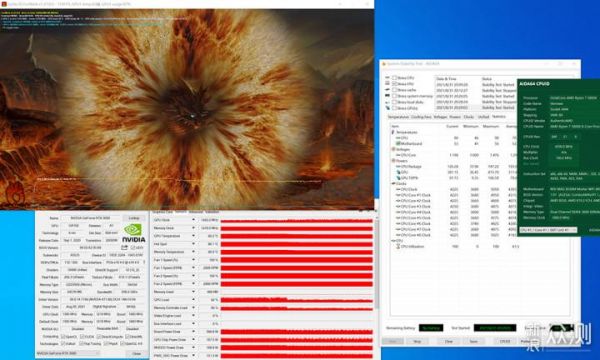The width and height of the screenshot is (600, 360).
Task: Switch to the Sensors tab in GPU-Z
Action: pos(181,212)
